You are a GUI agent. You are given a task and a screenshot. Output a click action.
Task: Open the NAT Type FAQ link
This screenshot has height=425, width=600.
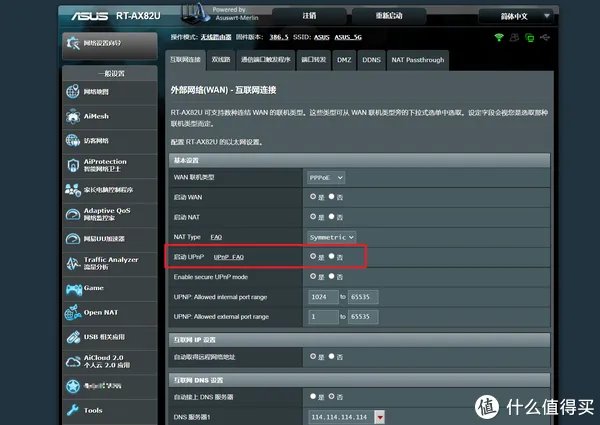coord(216,237)
